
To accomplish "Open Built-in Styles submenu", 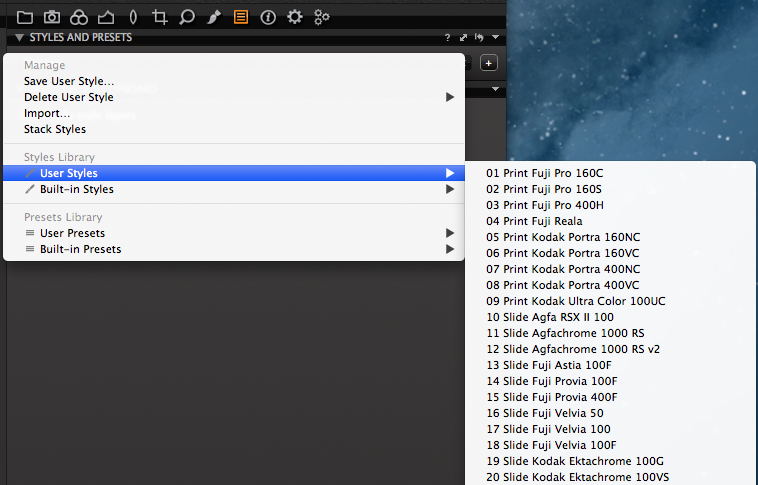I will point(234,189).
